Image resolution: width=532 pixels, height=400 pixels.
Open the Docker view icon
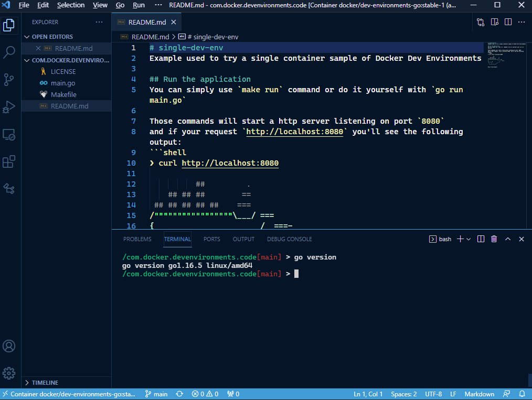tap(9, 189)
